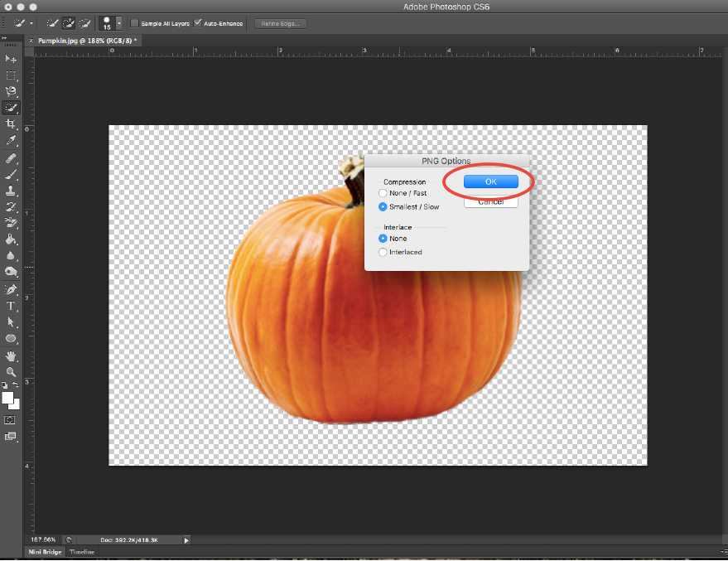
Task: Open the brush size picker dropdown
Action: 118,23
